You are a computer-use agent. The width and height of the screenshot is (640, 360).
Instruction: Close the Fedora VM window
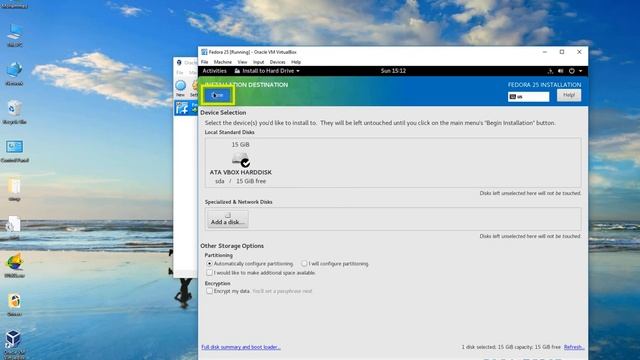pos(579,52)
